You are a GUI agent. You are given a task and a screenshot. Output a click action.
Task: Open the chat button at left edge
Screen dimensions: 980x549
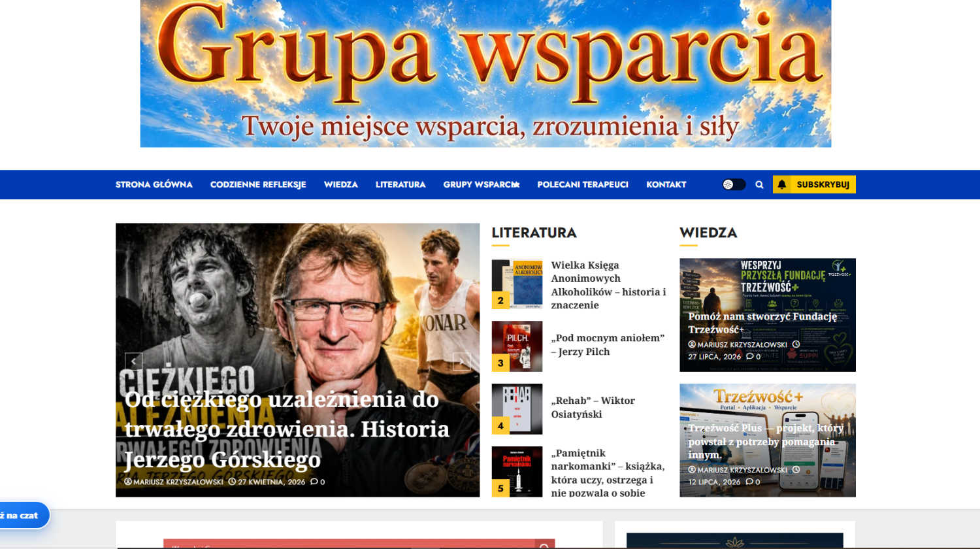24,516
